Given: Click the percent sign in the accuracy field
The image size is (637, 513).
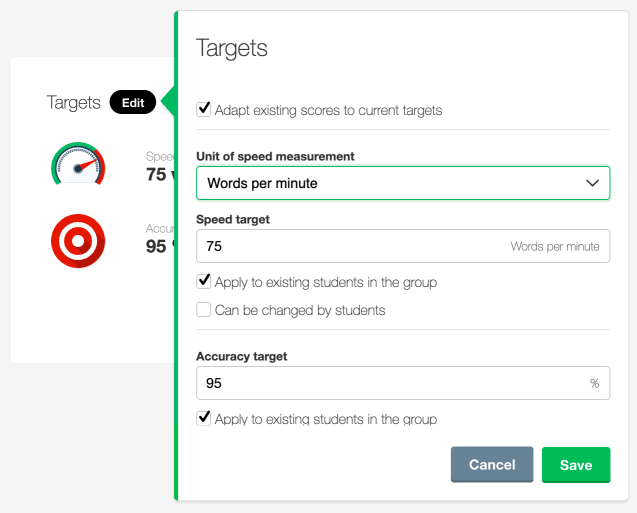Looking at the screenshot, I should [594, 383].
